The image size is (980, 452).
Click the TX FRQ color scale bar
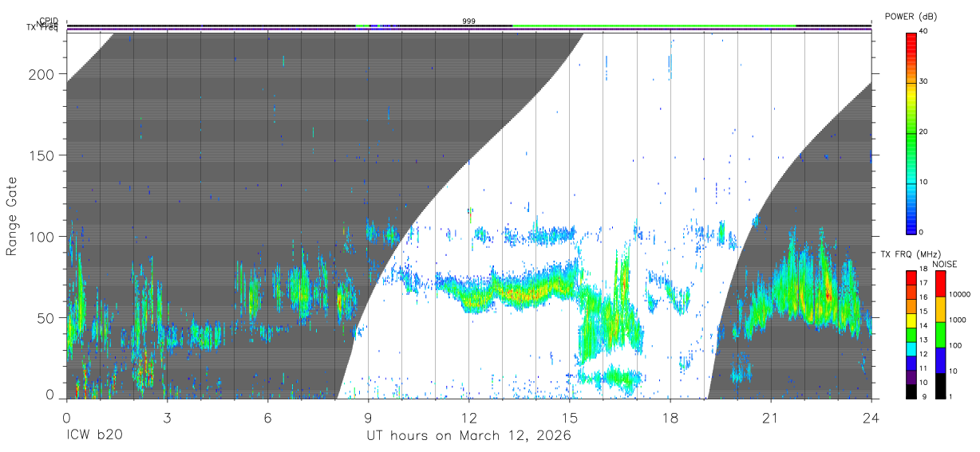911,335
